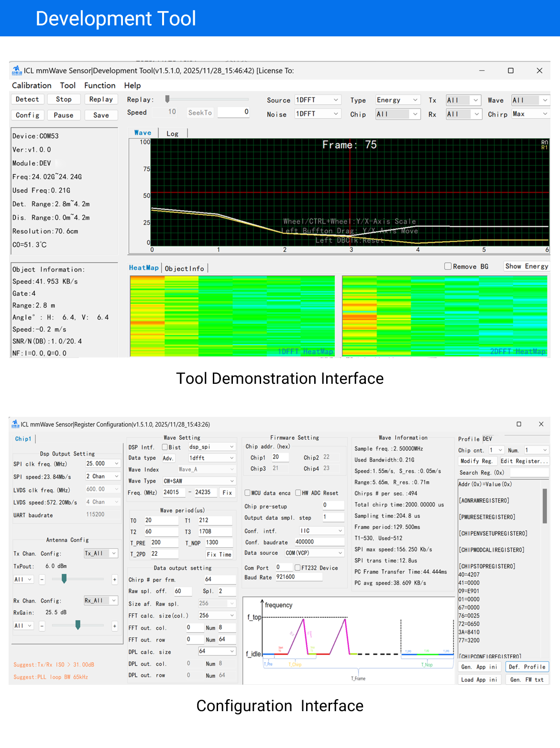Click minus button beside RxGain slider
The height and width of the screenshot is (748, 560).
[42, 626]
